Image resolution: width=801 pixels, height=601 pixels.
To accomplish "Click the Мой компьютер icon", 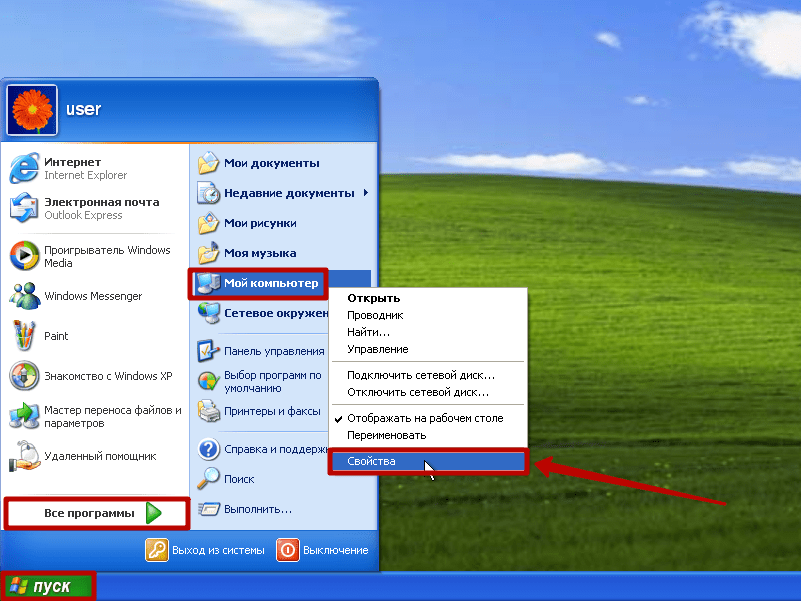I will pos(208,283).
